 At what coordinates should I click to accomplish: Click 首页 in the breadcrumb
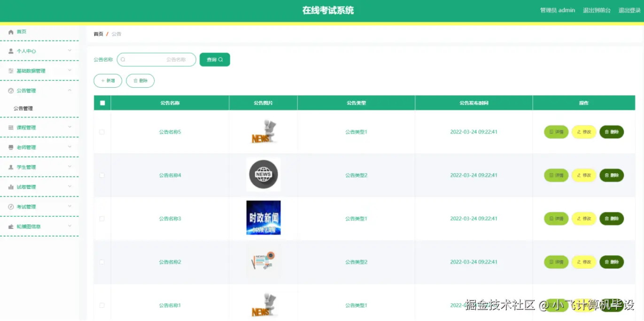(x=98, y=34)
